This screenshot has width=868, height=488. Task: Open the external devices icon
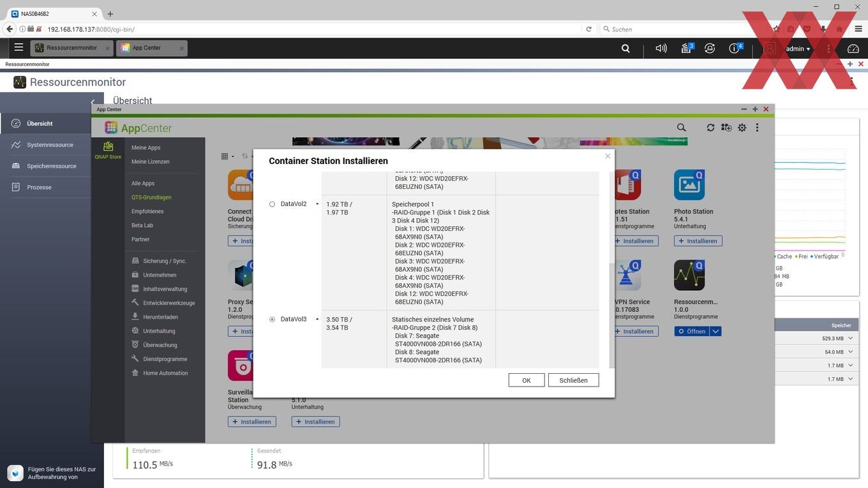pyautogui.click(x=710, y=48)
